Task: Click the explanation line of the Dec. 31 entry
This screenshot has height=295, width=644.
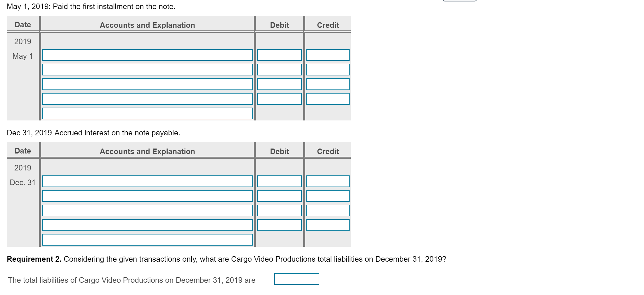Action: (147, 240)
